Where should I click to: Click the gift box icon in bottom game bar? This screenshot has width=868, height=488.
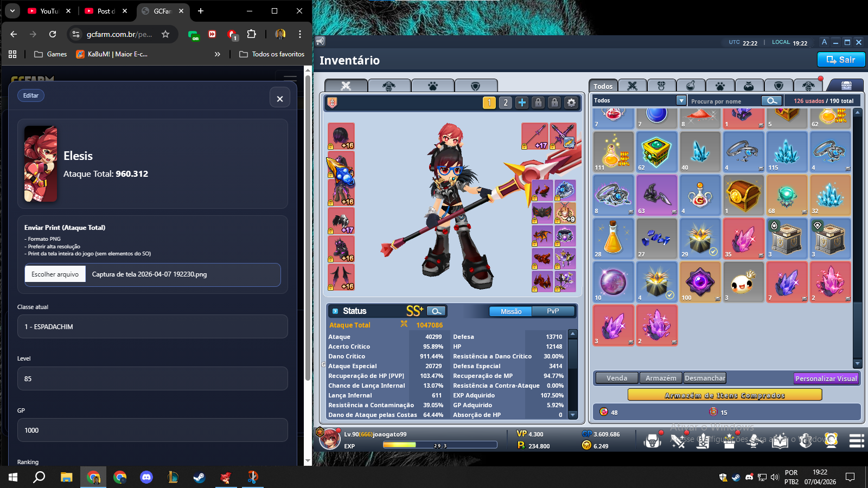coord(729,441)
